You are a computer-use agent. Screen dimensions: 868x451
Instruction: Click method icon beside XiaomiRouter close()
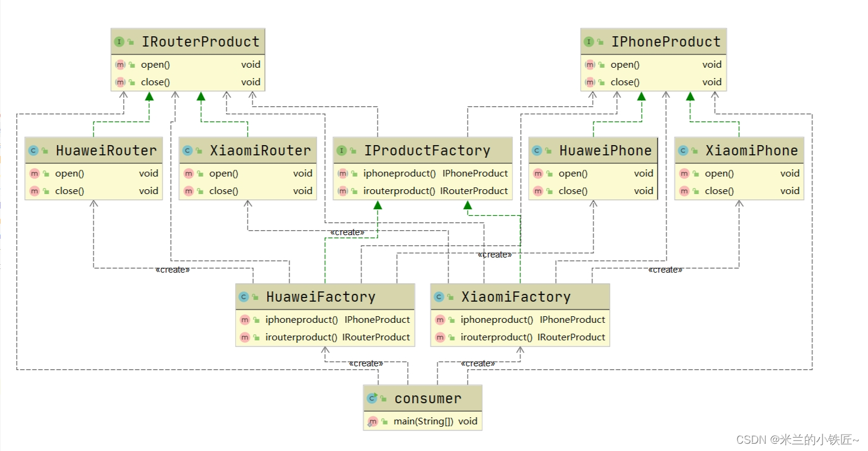pyautogui.click(x=189, y=191)
